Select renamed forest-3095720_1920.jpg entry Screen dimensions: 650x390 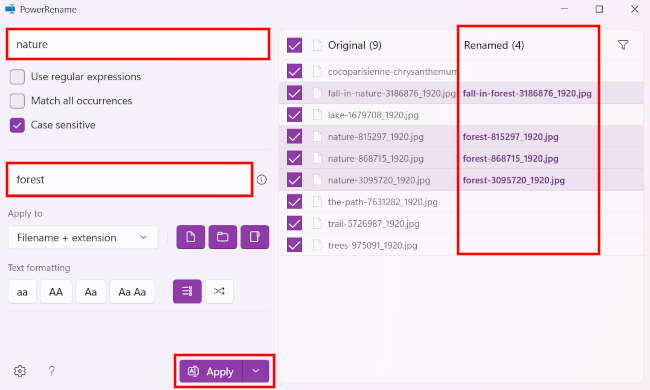pos(514,180)
